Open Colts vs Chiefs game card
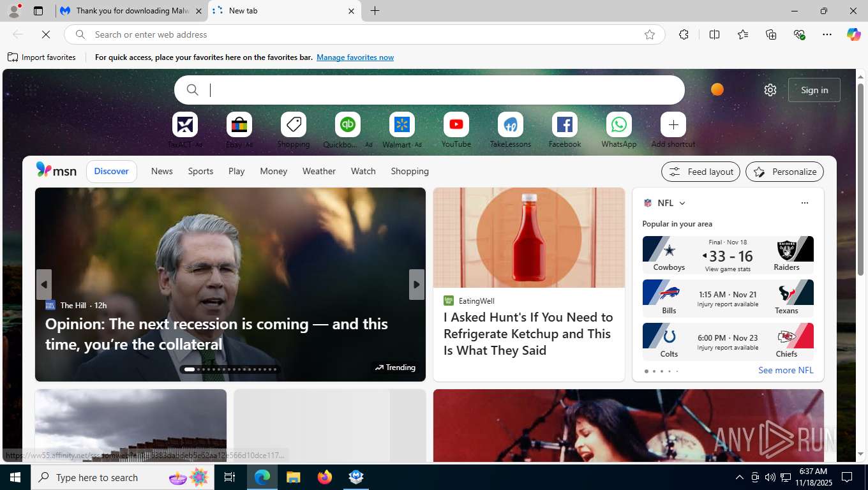The image size is (868, 490). 728,342
